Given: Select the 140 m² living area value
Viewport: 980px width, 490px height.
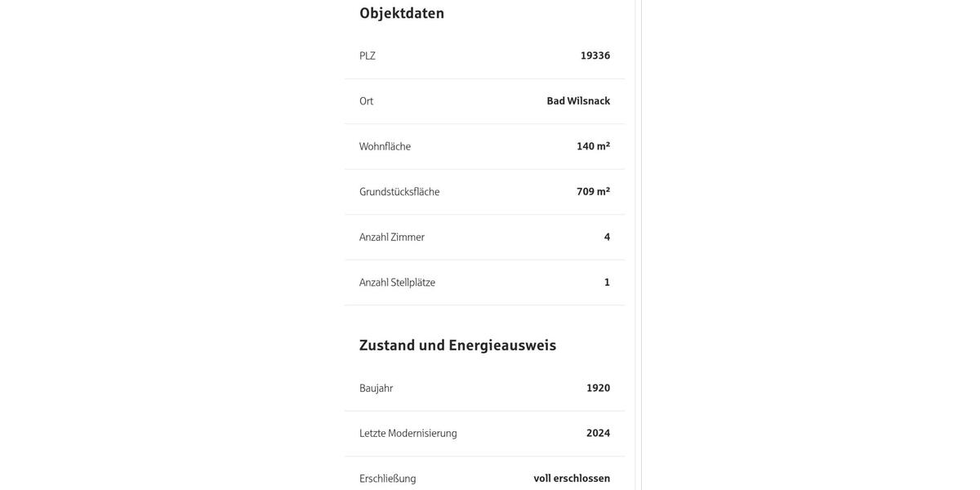Looking at the screenshot, I should point(594,146).
